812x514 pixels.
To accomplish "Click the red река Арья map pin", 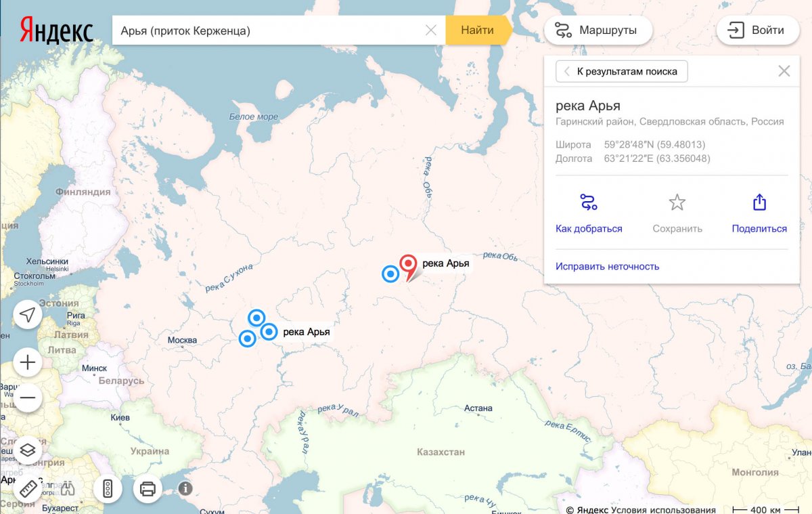I will pos(408,267).
